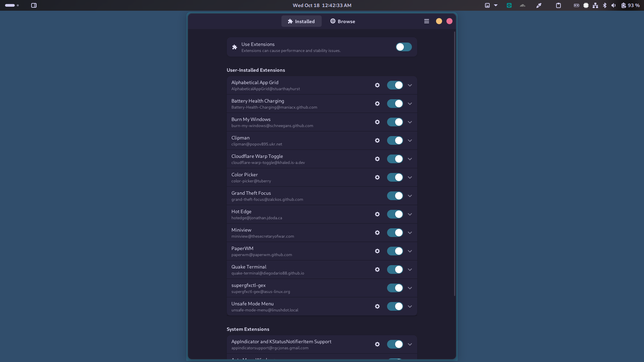Screen dimensions: 644x362
Task: Turn off the Hot Edge extension
Action: pos(394,214)
